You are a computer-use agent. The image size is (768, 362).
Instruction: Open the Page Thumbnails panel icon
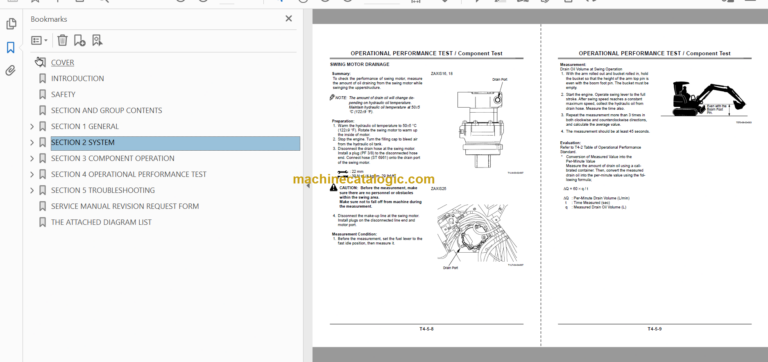[11, 24]
